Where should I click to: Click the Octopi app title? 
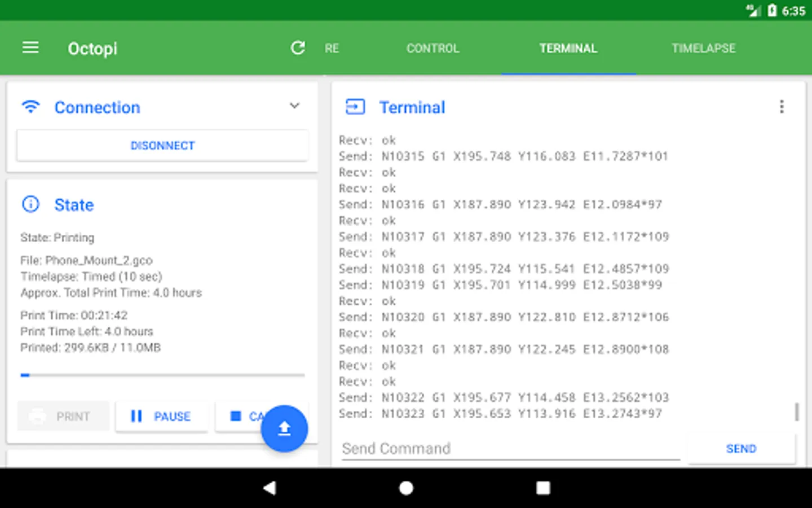[x=92, y=49]
